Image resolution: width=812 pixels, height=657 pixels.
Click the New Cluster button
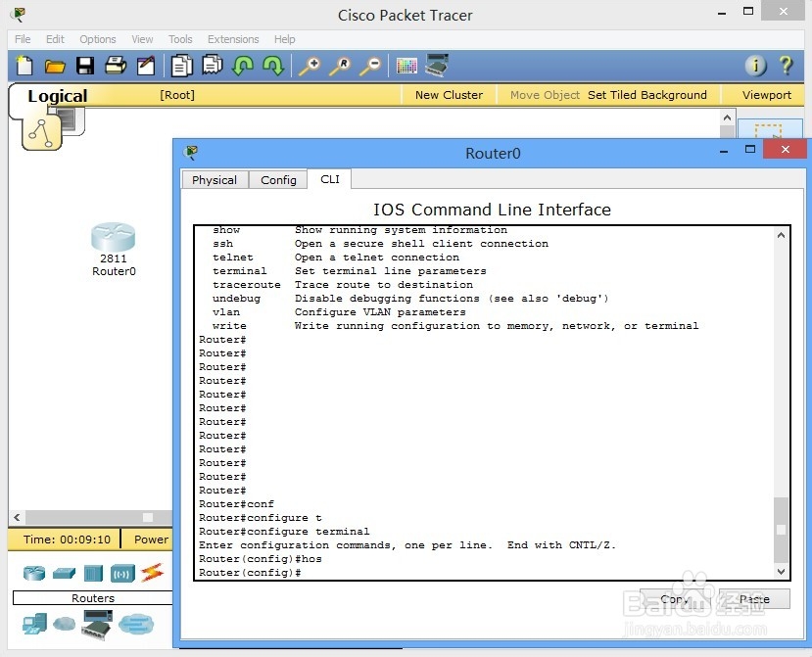point(449,95)
